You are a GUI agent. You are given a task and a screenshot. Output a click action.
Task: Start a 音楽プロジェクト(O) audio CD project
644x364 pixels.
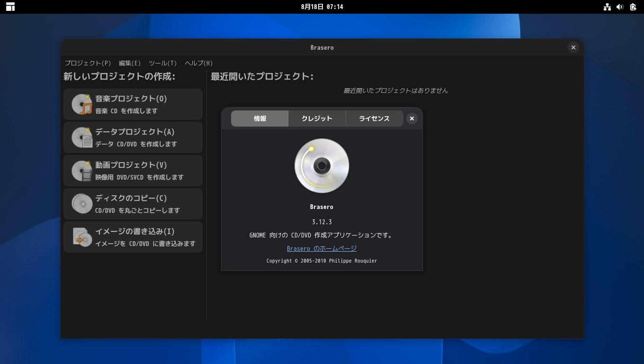point(133,104)
